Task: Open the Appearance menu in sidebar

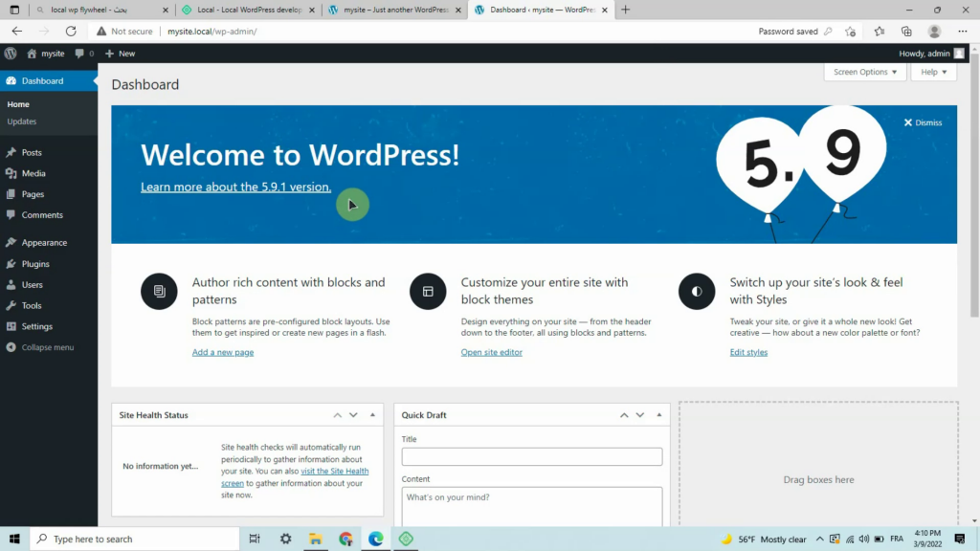Action: (44, 242)
